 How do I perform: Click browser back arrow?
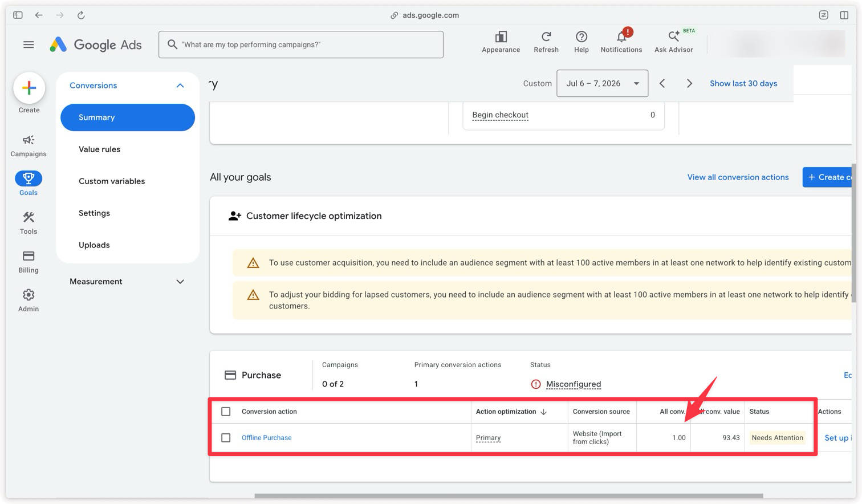[39, 15]
